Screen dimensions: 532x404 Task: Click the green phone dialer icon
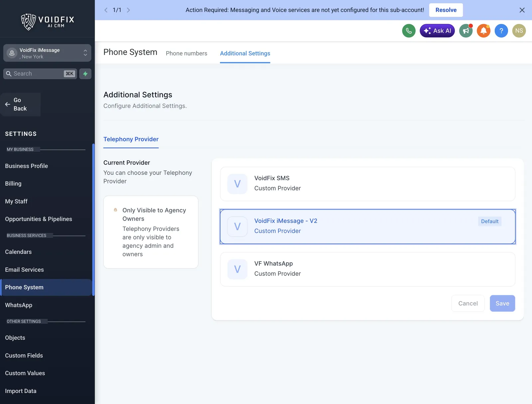[x=409, y=31]
